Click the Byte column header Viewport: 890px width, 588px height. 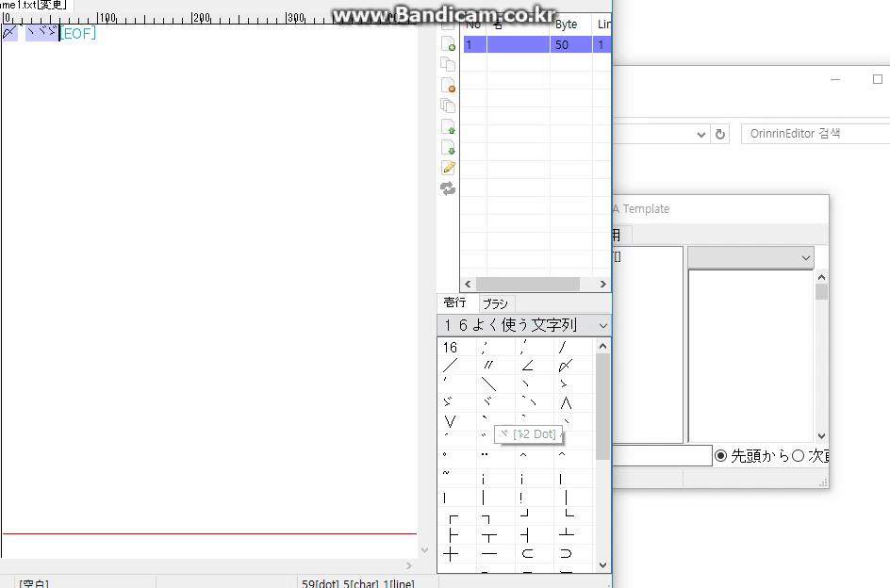[567, 24]
